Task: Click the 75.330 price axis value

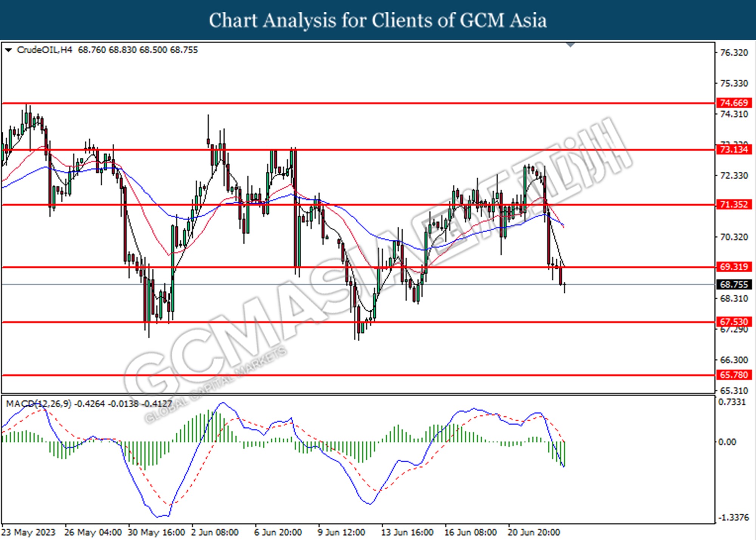Action: [x=734, y=83]
